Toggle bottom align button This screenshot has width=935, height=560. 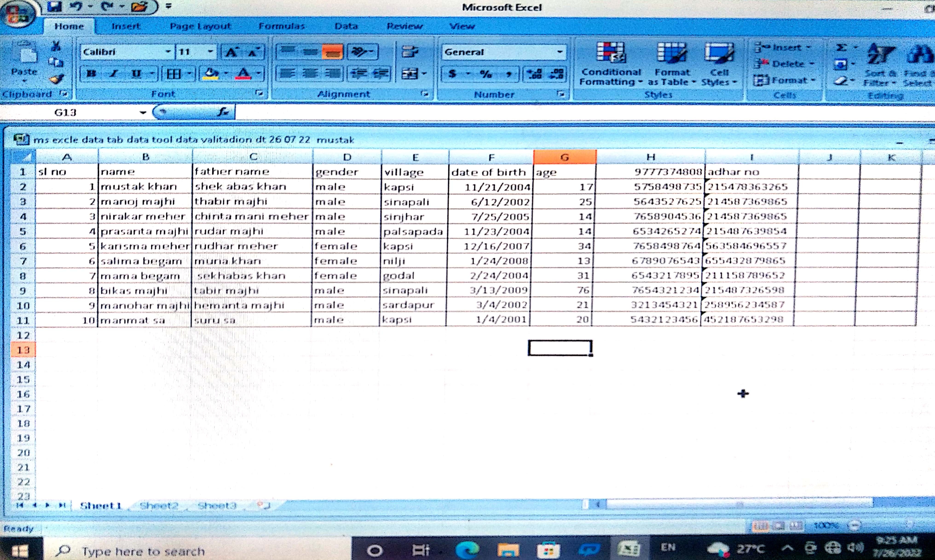pyautogui.click(x=332, y=52)
